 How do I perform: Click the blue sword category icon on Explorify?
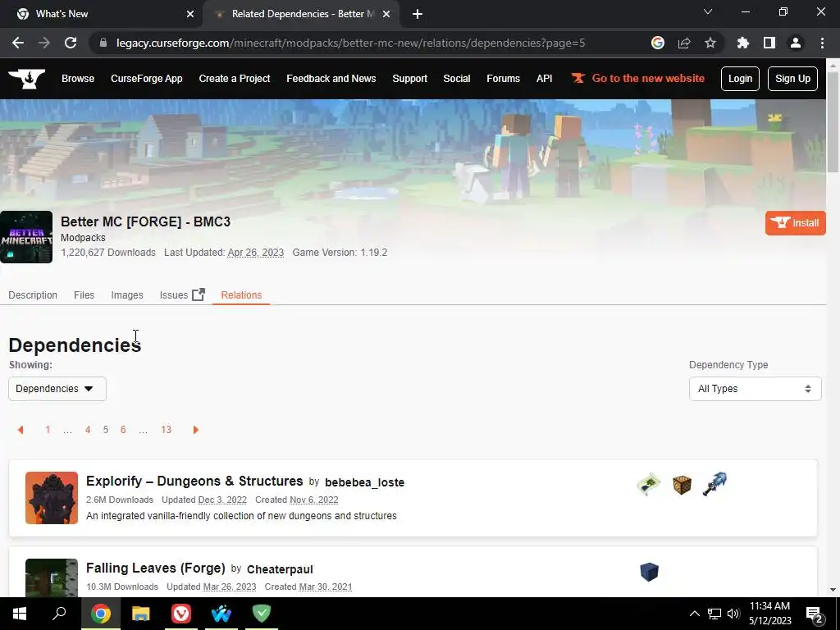(714, 484)
